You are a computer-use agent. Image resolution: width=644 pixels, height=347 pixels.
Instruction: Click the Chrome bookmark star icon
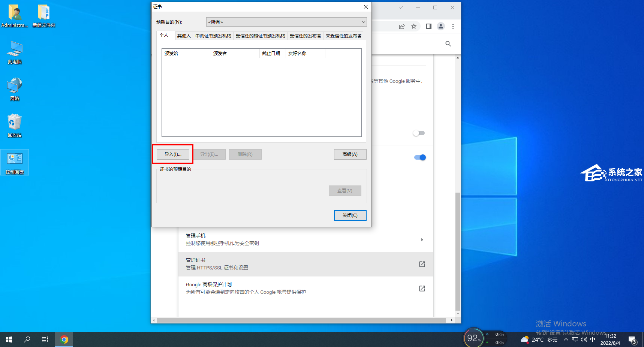(x=414, y=26)
